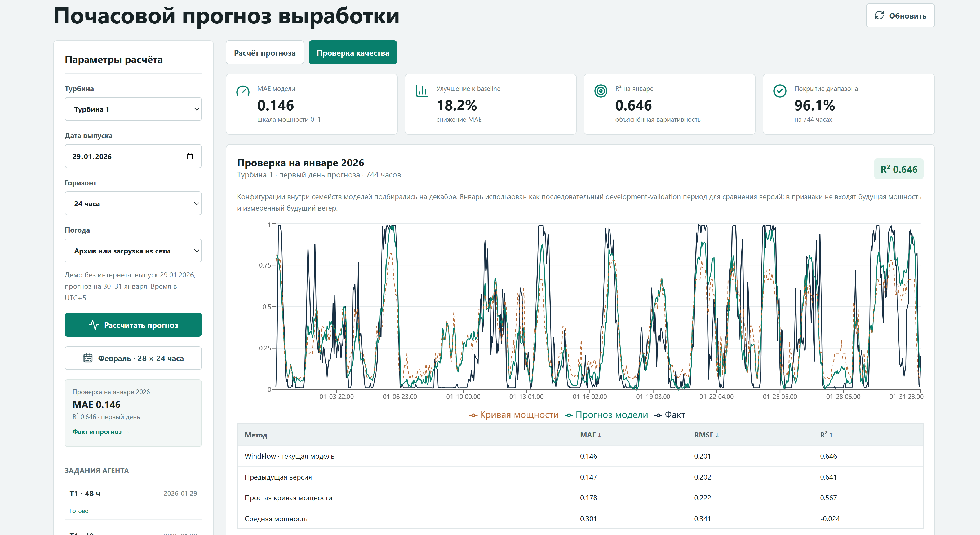Click the 2026-01-29 date in agent tasks
Image resolution: width=980 pixels, height=535 pixels.
180,493
